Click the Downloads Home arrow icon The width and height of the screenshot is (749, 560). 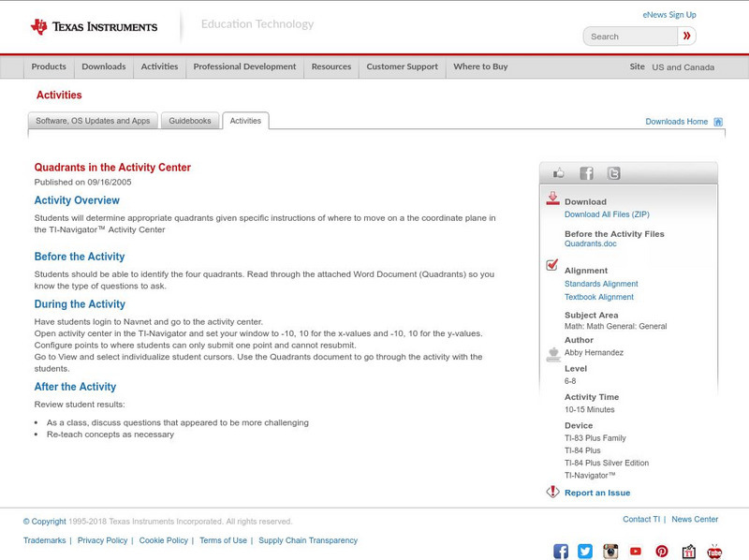(x=717, y=121)
